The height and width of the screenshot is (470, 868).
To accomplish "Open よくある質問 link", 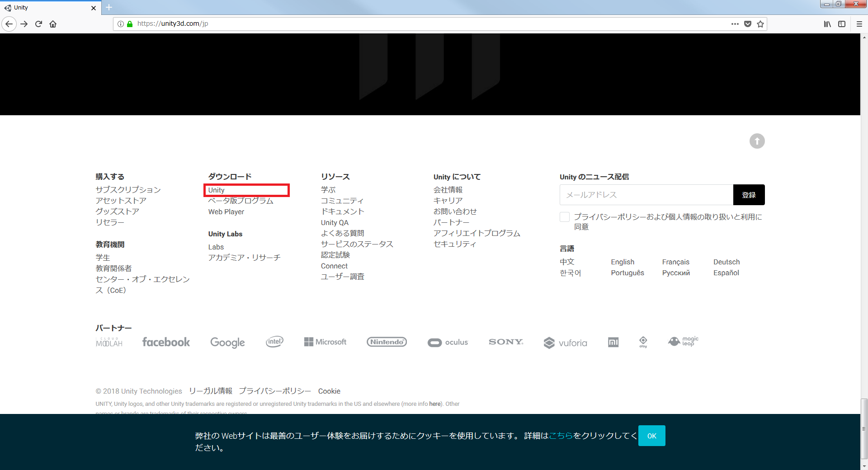I will point(342,233).
